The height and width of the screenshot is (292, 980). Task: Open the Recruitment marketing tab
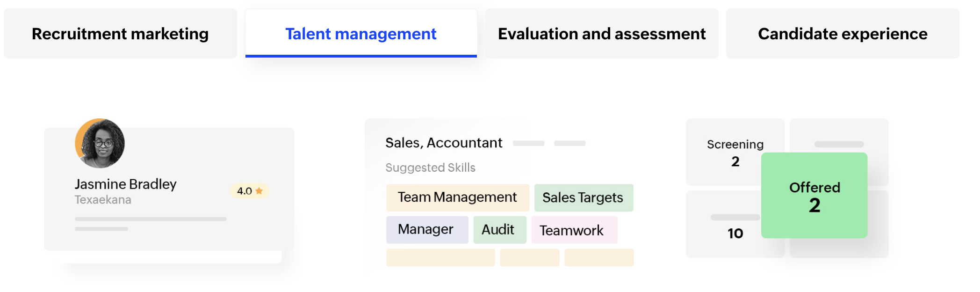pos(120,34)
